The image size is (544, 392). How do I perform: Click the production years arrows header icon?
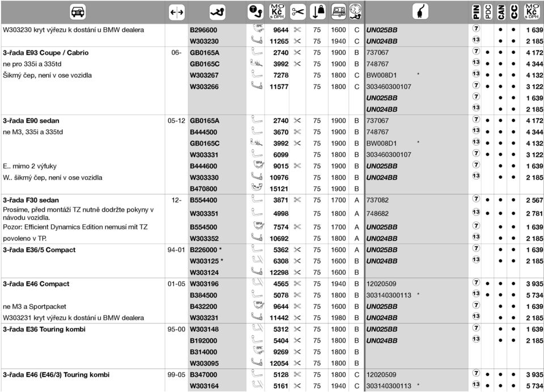point(177,12)
